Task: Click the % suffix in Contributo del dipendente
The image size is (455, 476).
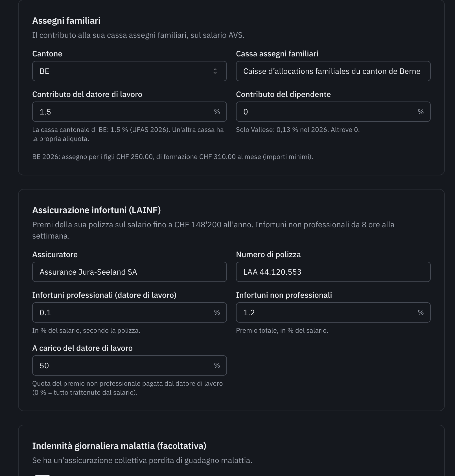Action: tap(421, 112)
